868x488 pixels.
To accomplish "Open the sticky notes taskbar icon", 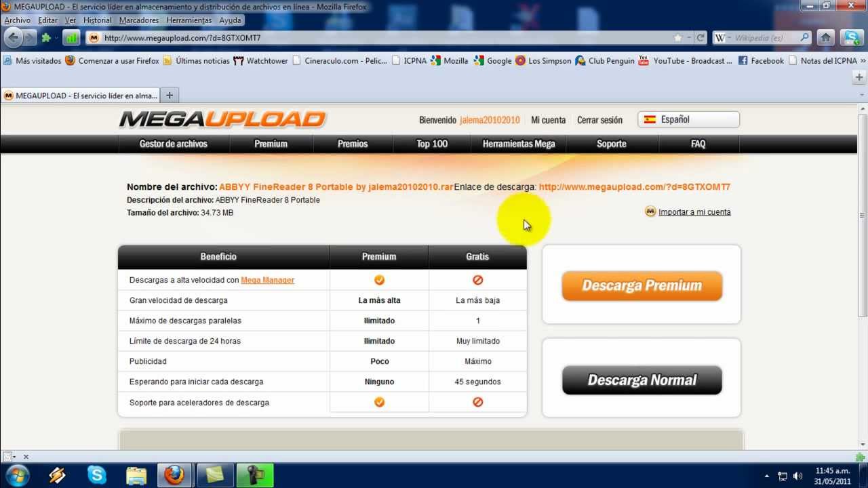I will pos(215,475).
